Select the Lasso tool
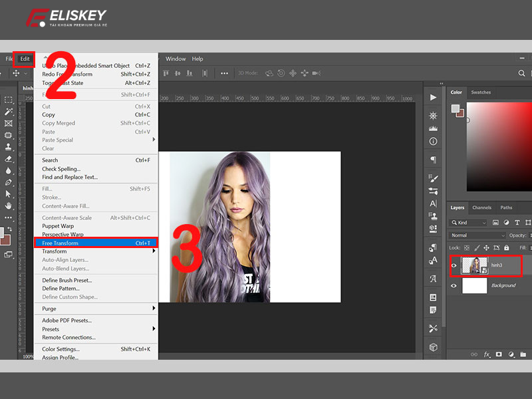 (9, 112)
